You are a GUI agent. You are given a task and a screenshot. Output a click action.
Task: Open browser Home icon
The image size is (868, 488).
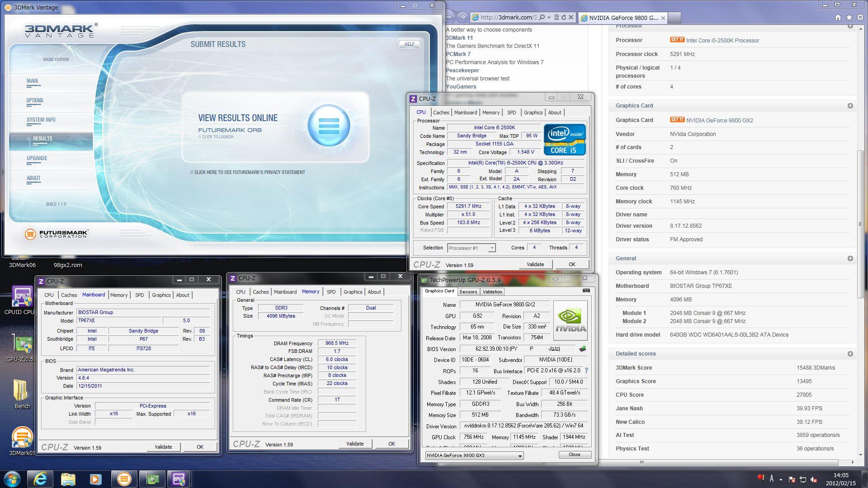coord(838,18)
